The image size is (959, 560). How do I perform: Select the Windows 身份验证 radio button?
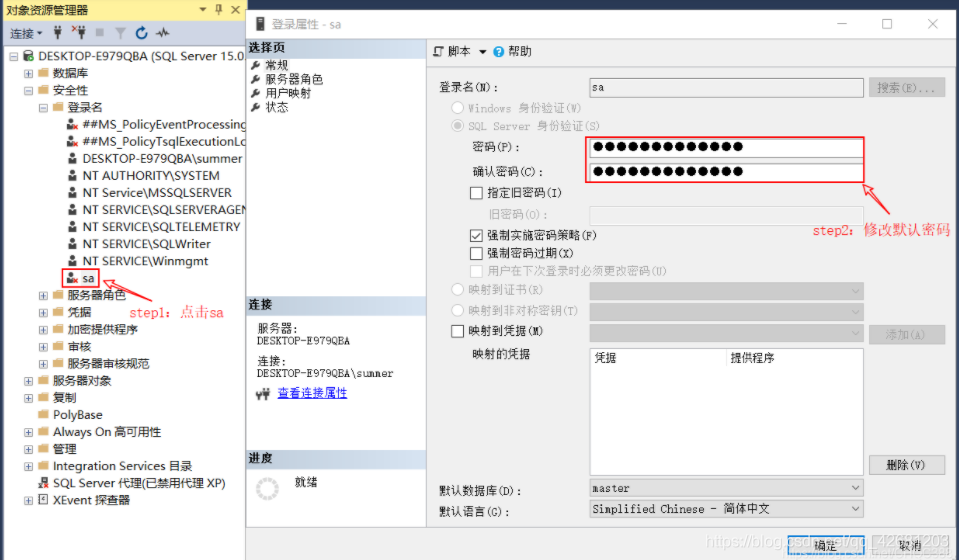(457, 108)
